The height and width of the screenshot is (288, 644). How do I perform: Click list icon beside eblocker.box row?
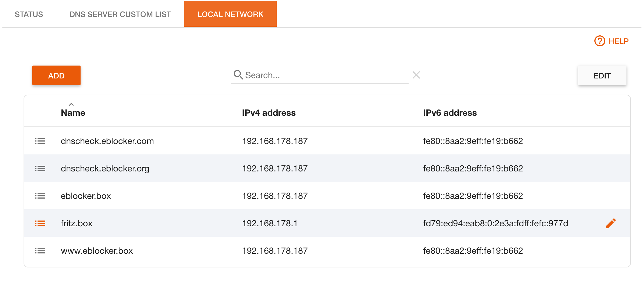coord(40,196)
